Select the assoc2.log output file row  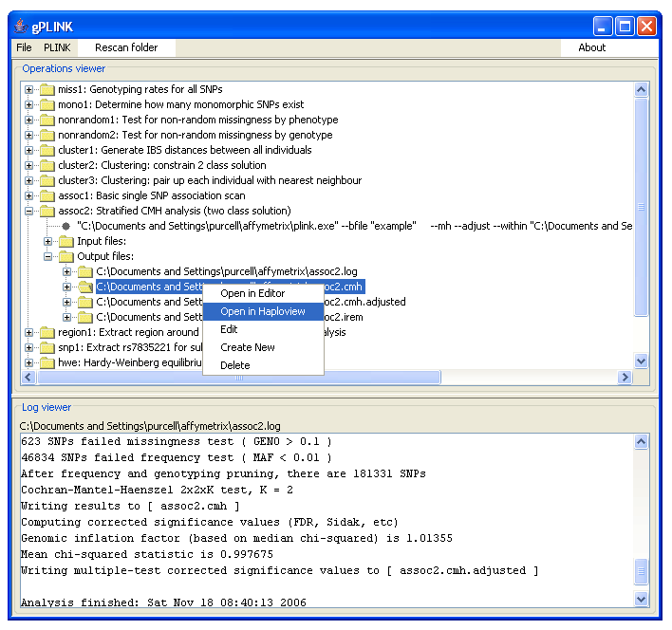tap(227, 272)
